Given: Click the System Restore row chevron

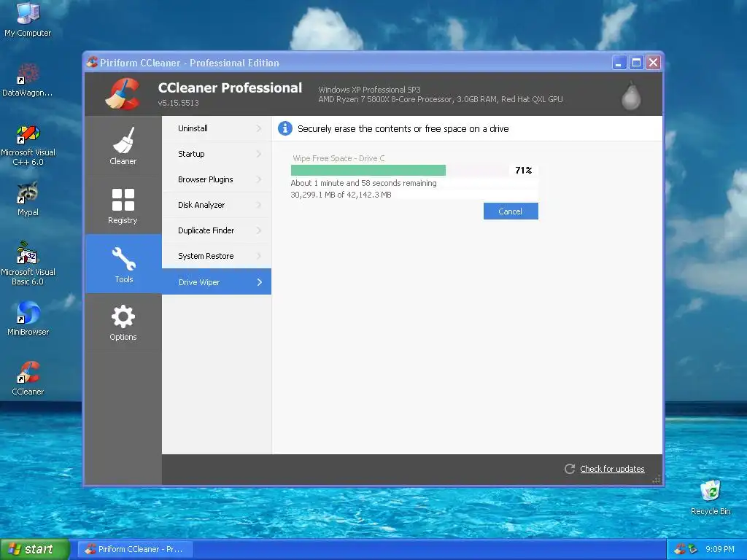Looking at the screenshot, I should (259, 256).
